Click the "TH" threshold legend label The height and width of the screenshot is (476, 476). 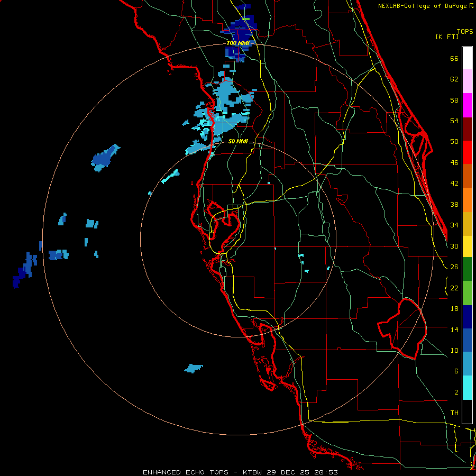pos(454,413)
